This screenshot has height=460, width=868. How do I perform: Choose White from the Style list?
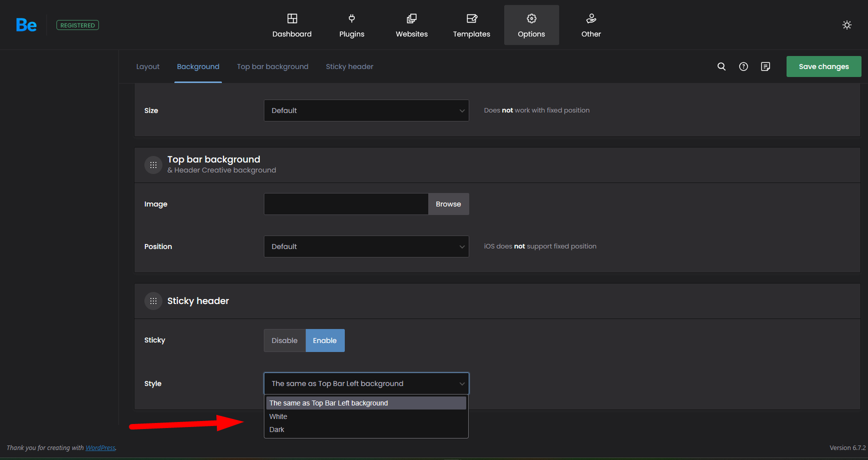tap(278, 416)
